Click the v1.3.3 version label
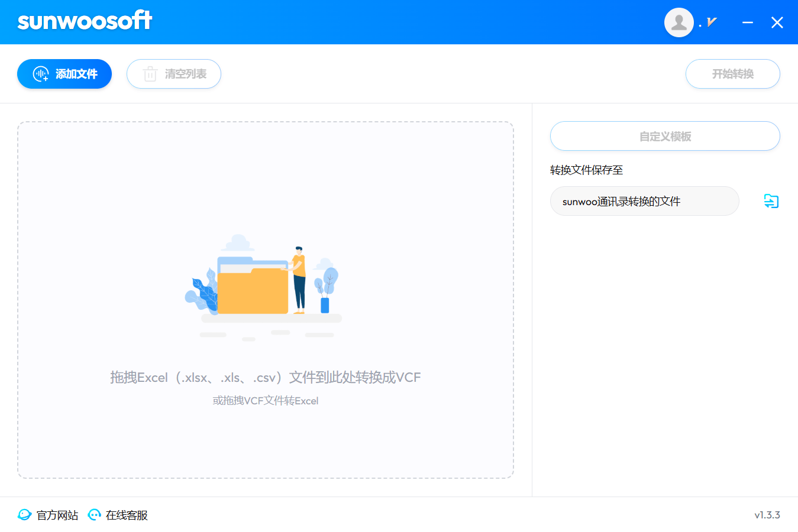This screenshot has width=798, height=532. click(x=767, y=515)
